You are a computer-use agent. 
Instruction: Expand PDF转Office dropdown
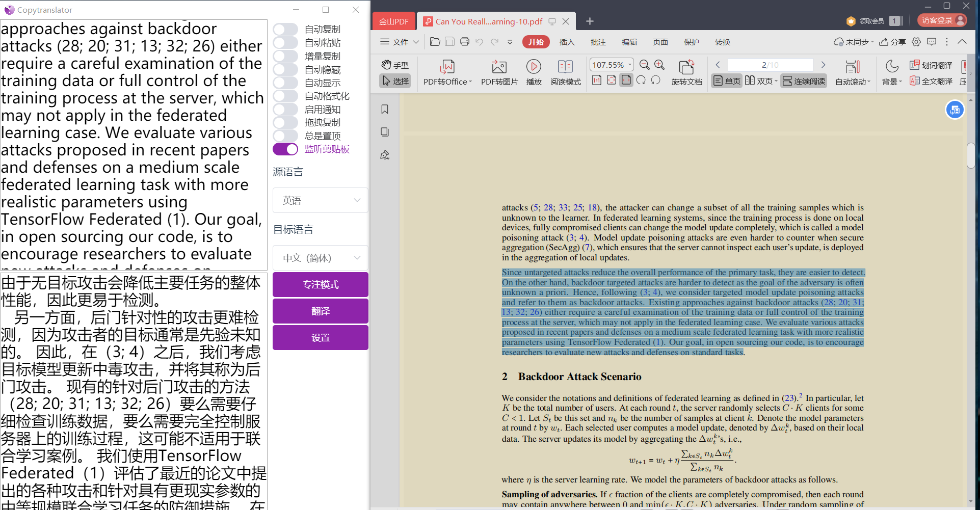coord(470,82)
